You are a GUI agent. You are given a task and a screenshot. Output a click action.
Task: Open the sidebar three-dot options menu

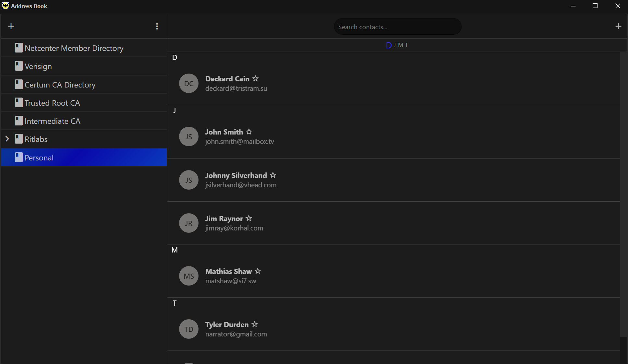(x=157, y=26)
